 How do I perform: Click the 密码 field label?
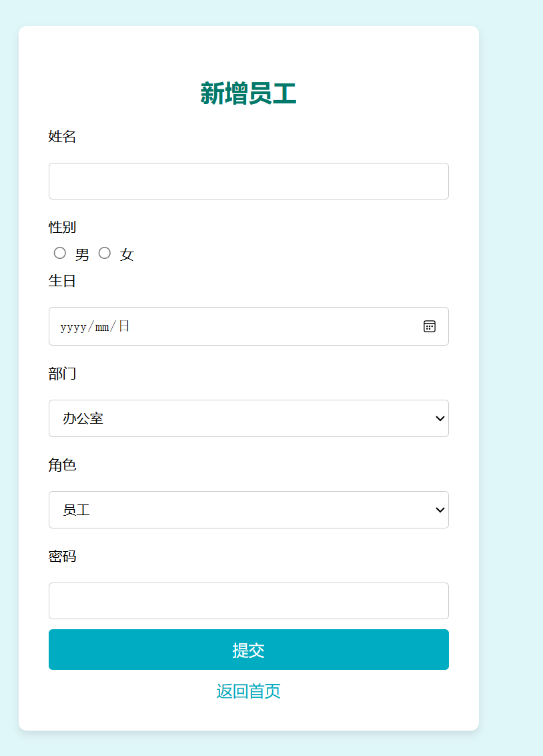(x=63, y=556)
